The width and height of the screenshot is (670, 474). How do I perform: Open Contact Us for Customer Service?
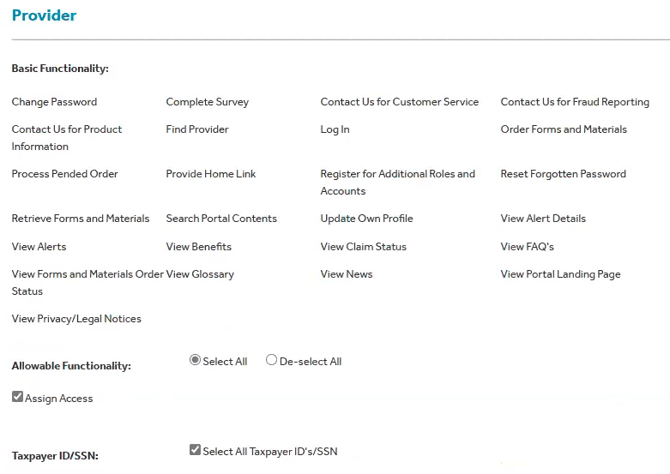pyautogui.click(x=399, y=102)
